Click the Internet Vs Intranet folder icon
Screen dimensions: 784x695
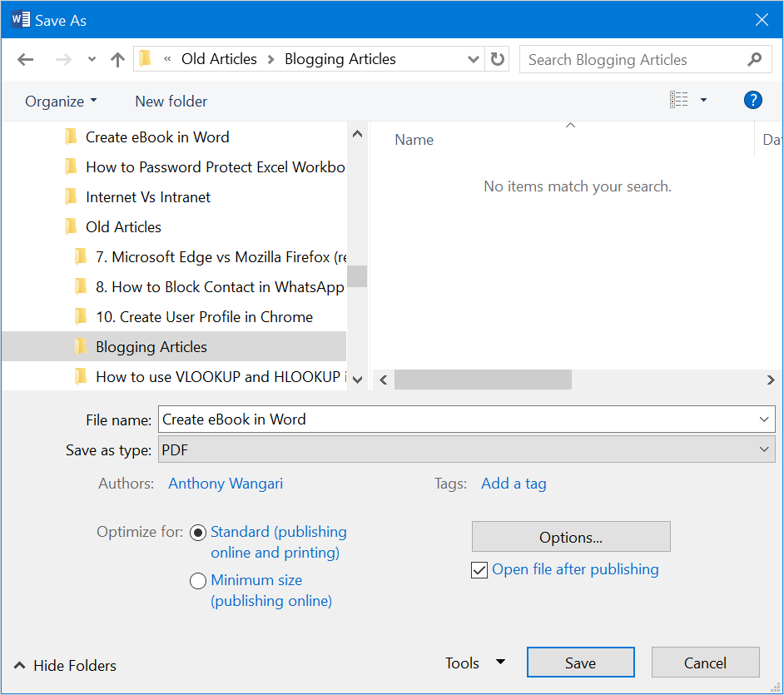71,197
